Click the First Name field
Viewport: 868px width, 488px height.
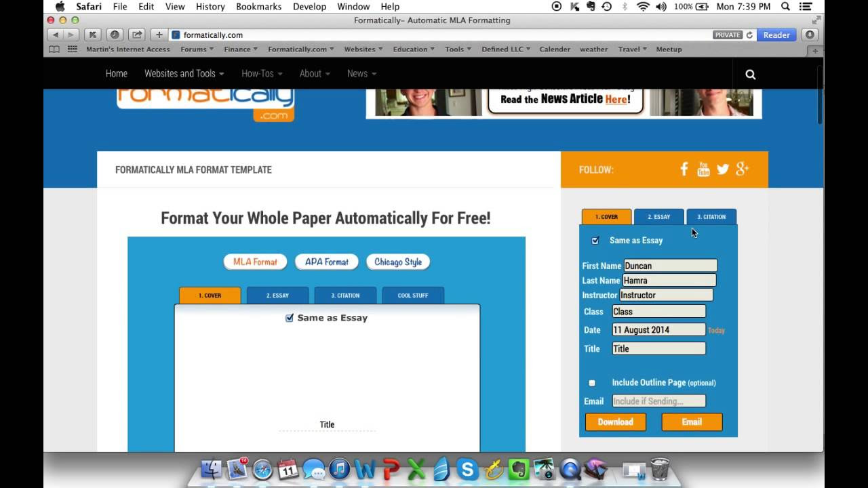670,266
